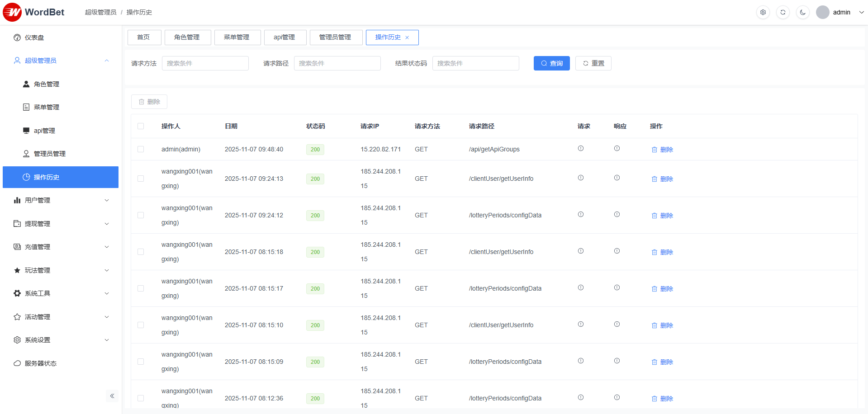Switch to the 角色管理 tab

coord(187,38)
